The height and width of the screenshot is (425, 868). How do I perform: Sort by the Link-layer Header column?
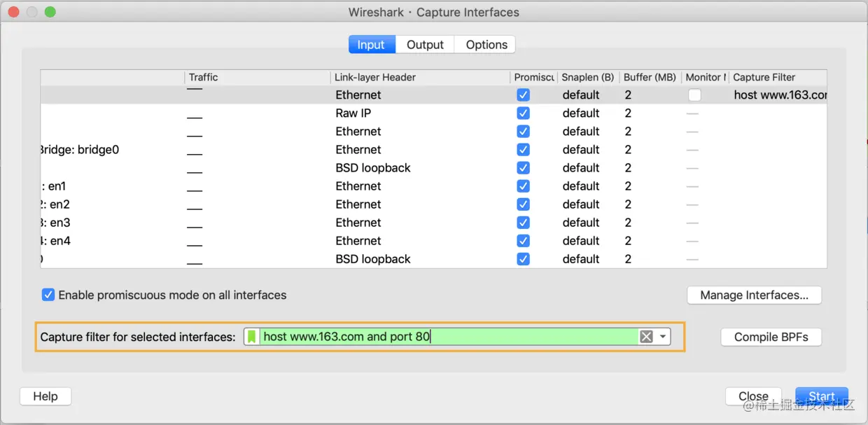click(420, 77)
